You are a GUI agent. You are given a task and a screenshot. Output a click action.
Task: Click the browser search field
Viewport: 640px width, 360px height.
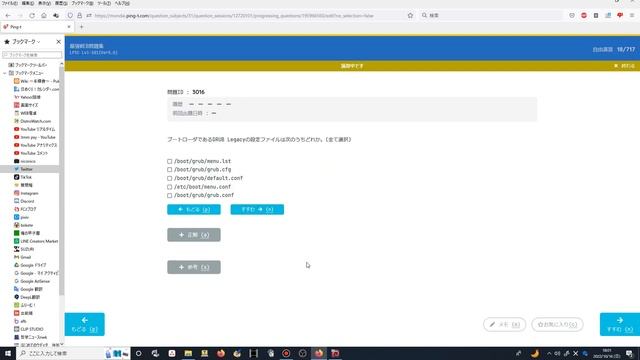pos(492,16)
